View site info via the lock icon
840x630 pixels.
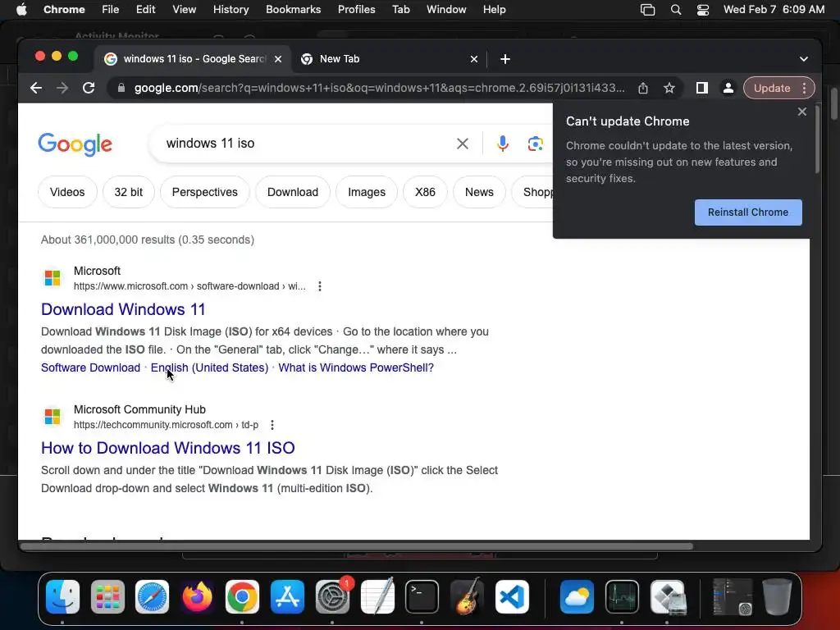tap(121, 88)
